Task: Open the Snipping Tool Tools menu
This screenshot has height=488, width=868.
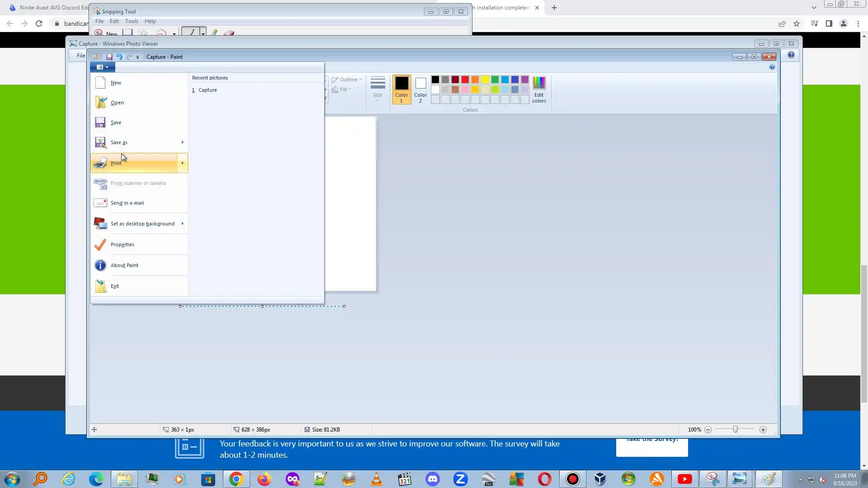Action: point(132,21)
